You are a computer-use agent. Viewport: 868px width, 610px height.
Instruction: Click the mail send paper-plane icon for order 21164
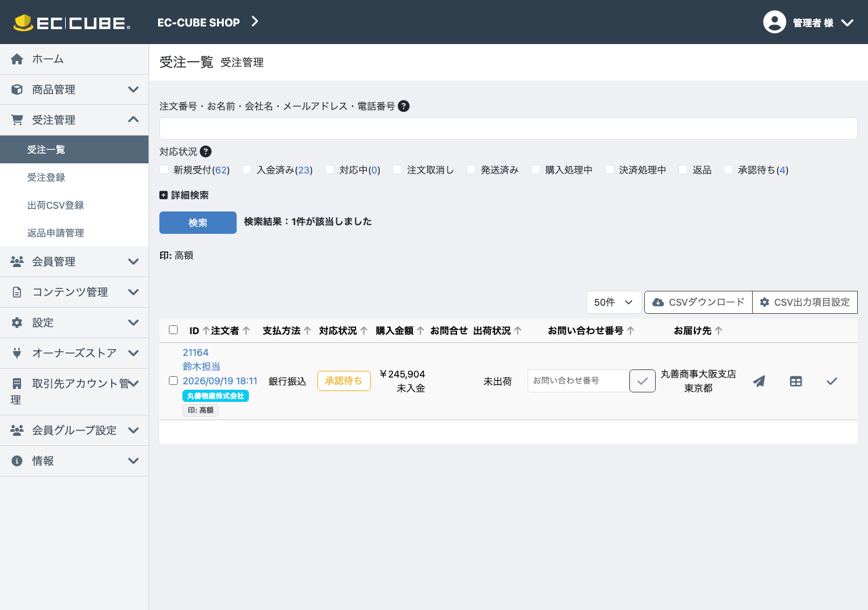(759, 381)
